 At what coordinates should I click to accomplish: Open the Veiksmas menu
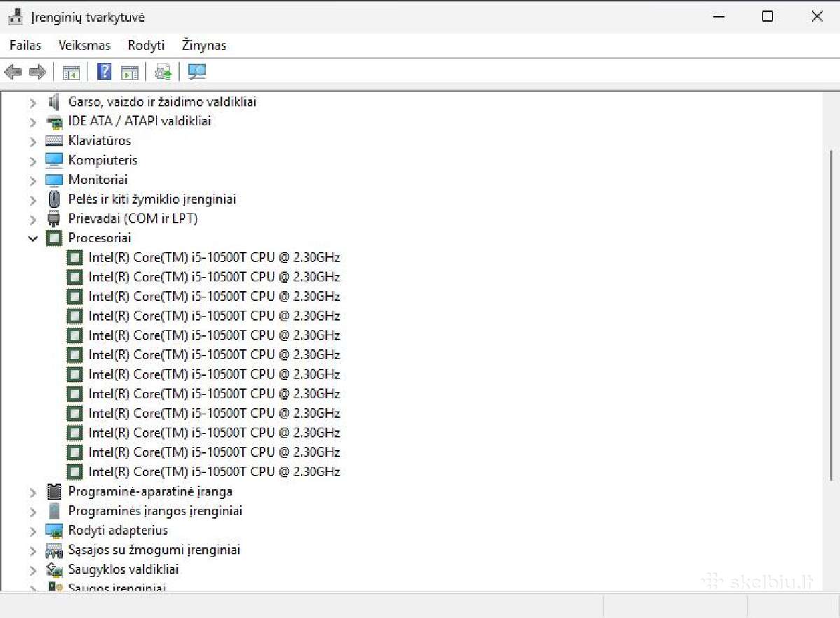click(x=85, y=45)
